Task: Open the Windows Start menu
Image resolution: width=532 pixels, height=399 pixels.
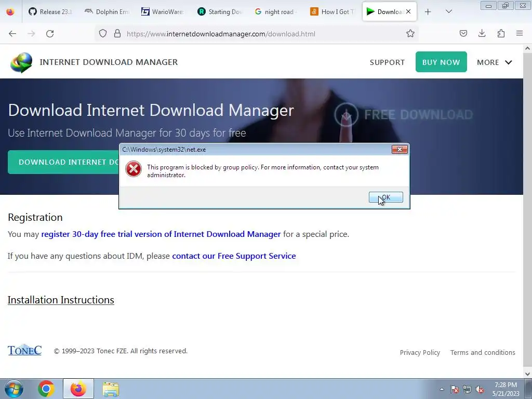Action: tap(14, 389)
